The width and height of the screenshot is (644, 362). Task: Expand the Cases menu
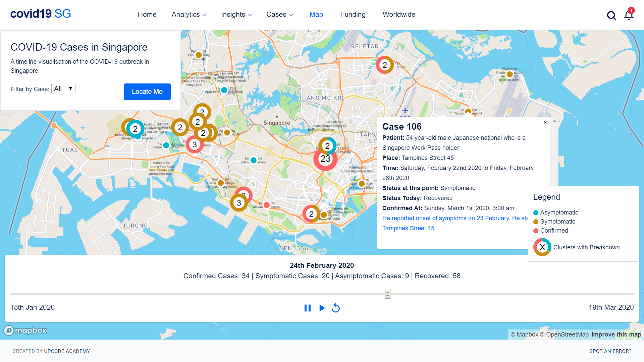point(279,14)
